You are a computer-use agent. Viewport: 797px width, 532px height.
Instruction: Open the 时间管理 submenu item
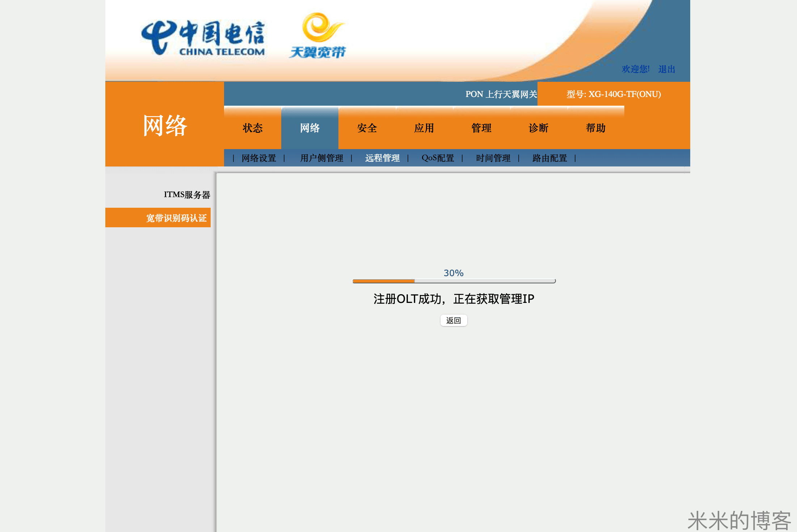click(493, 158)
